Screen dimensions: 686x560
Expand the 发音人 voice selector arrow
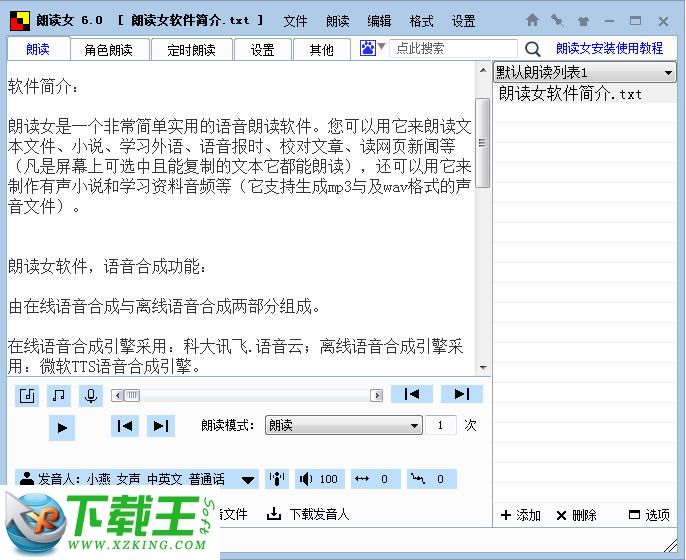pos(248,480)
